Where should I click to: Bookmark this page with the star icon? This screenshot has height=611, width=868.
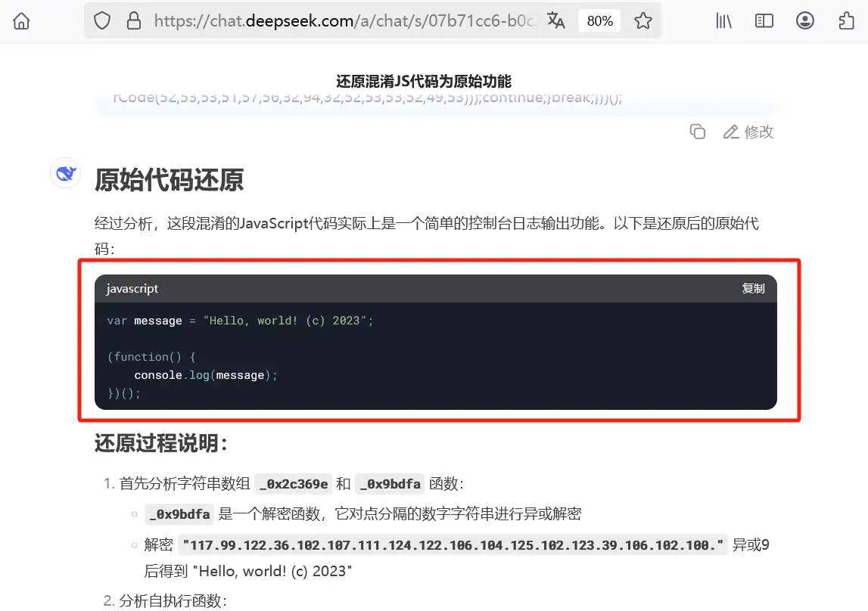coord(642,21)
